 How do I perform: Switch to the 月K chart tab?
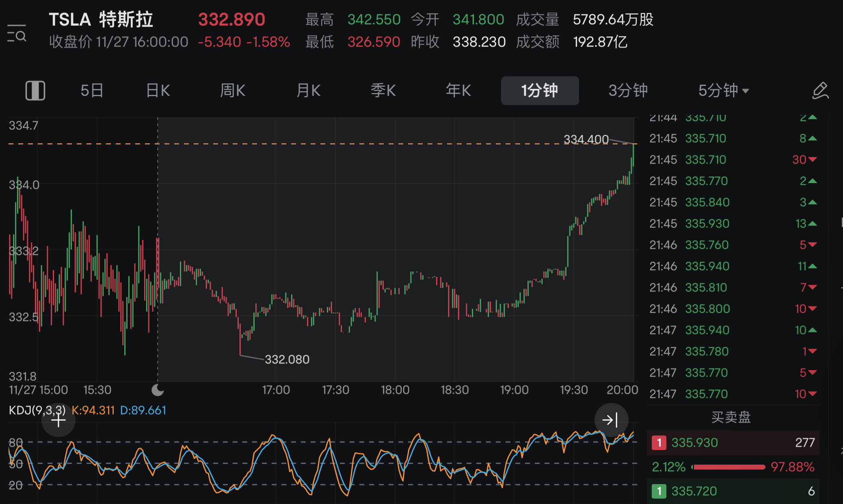(x=309, y=90)
